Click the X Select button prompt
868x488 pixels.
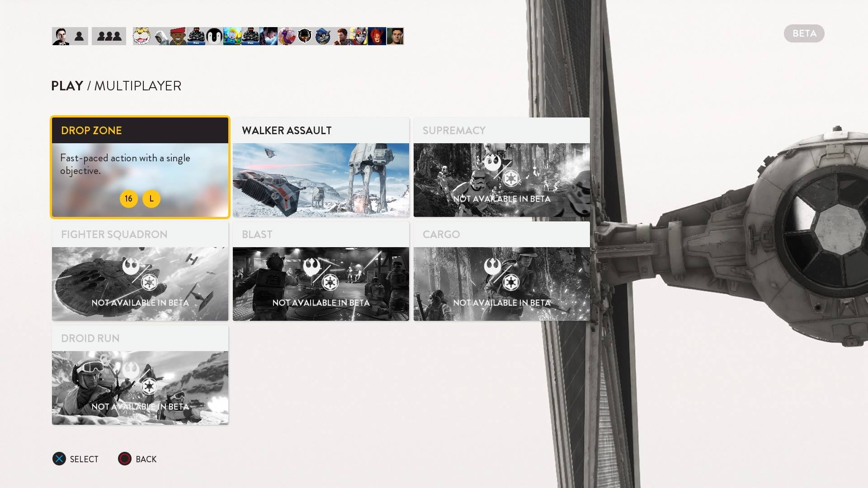point(75,459)
